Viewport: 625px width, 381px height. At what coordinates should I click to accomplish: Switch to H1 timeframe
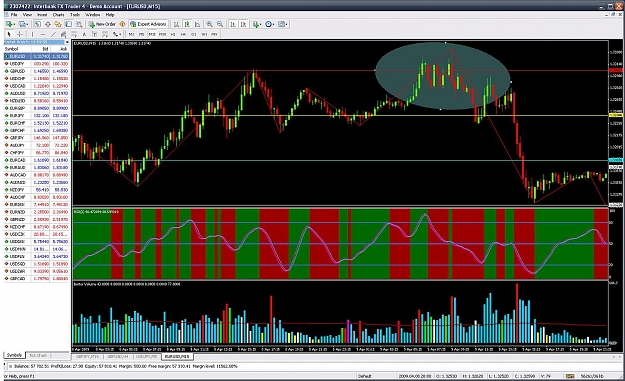(x=173, y=34)
